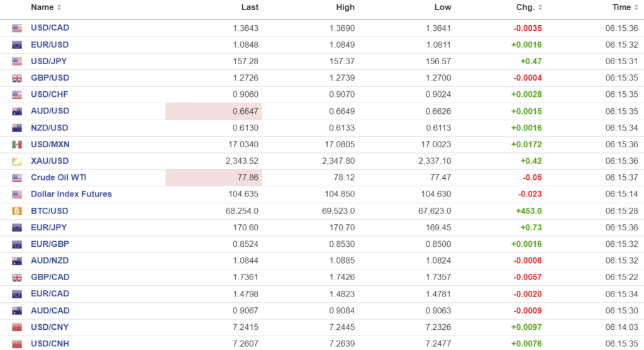Screen dimensions: 644x350
Task: Click the EU flag icon beside EUR/USD
Action: pyautogui.click(x=17, y=45)
